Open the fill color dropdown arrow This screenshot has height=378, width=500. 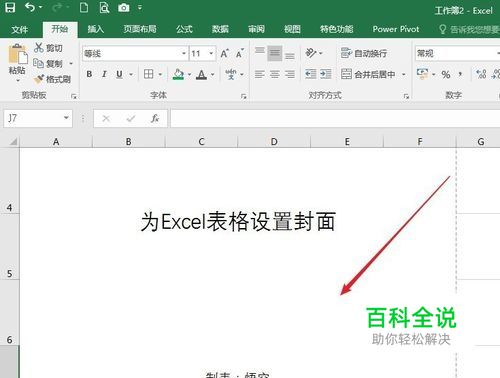click(190, 74)
